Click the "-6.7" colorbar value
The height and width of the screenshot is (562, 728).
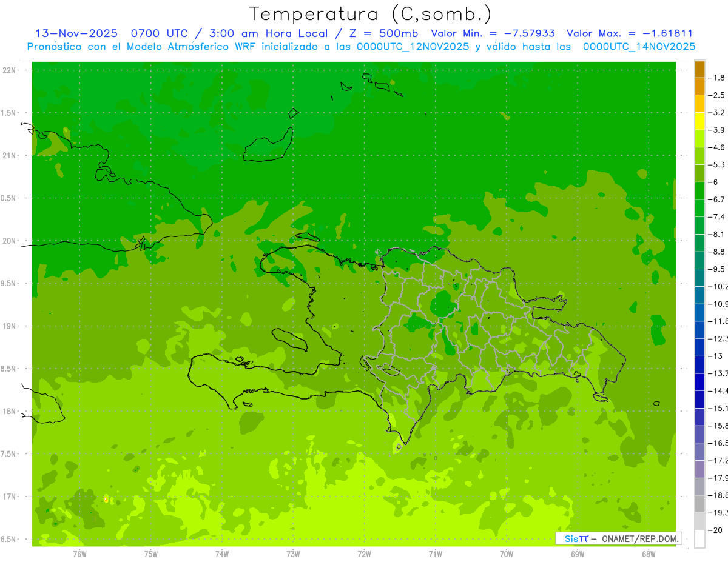tap(716, 199)
